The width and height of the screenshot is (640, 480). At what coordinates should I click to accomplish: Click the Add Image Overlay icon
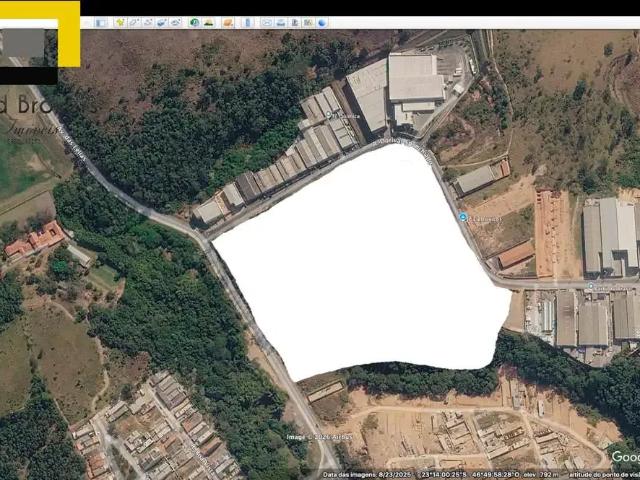162,22
